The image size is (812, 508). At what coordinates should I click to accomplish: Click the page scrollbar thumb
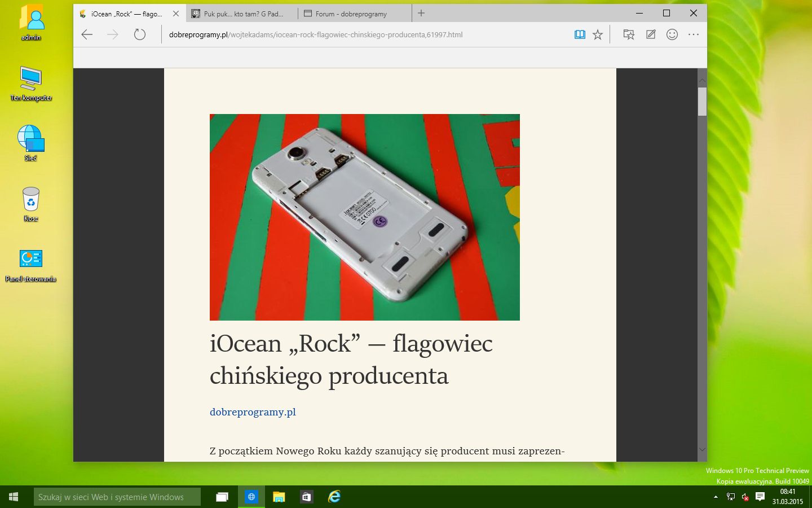(702, 102)
